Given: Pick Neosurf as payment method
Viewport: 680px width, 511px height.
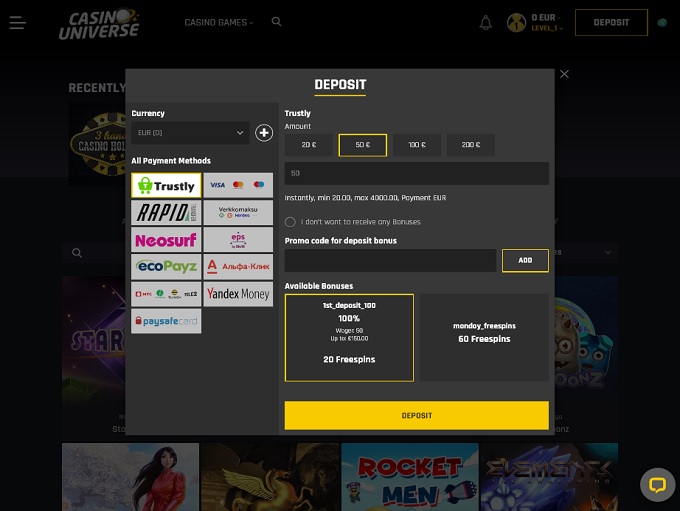Looking at the screenshot, I should pyautogui.click(x=166, y=240).
